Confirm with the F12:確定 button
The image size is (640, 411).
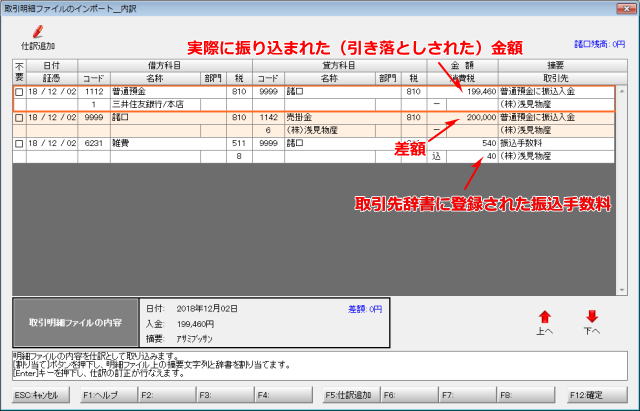click(x=598, y=395)
